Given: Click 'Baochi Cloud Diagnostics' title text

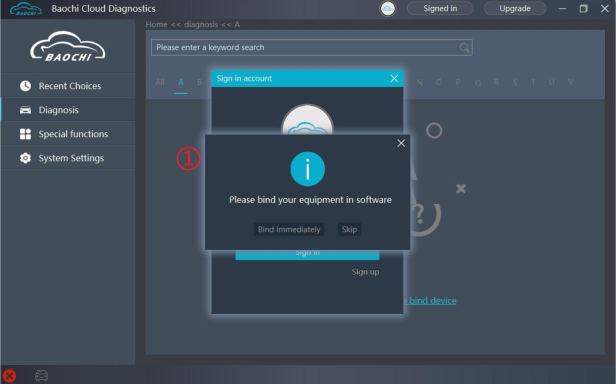Looking at the screenshot, I should [x=103, y=9].
